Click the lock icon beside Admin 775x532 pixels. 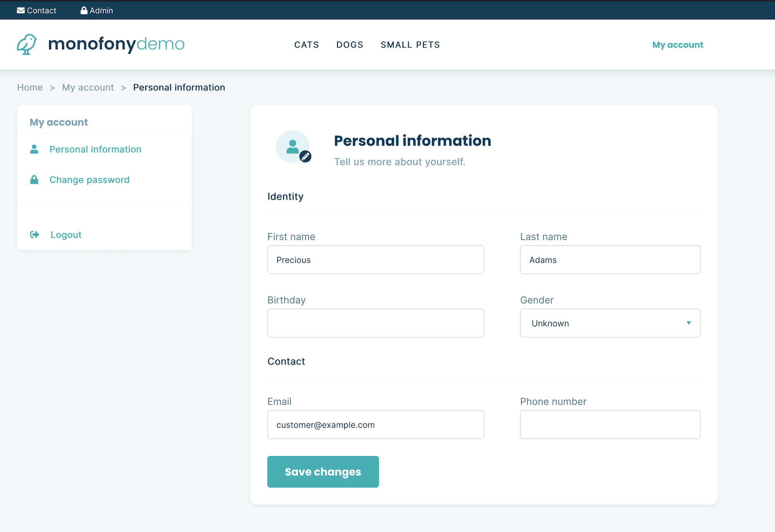click(x=84, y=10)
